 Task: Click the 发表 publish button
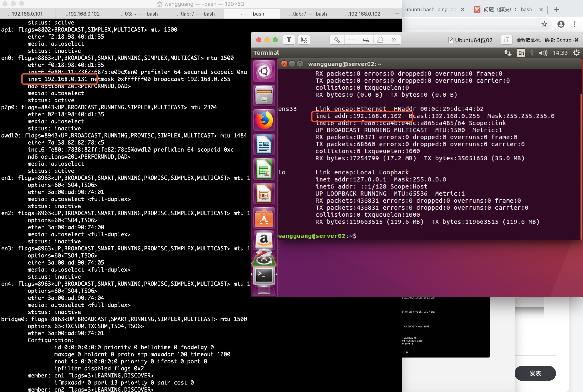(535, 373)
